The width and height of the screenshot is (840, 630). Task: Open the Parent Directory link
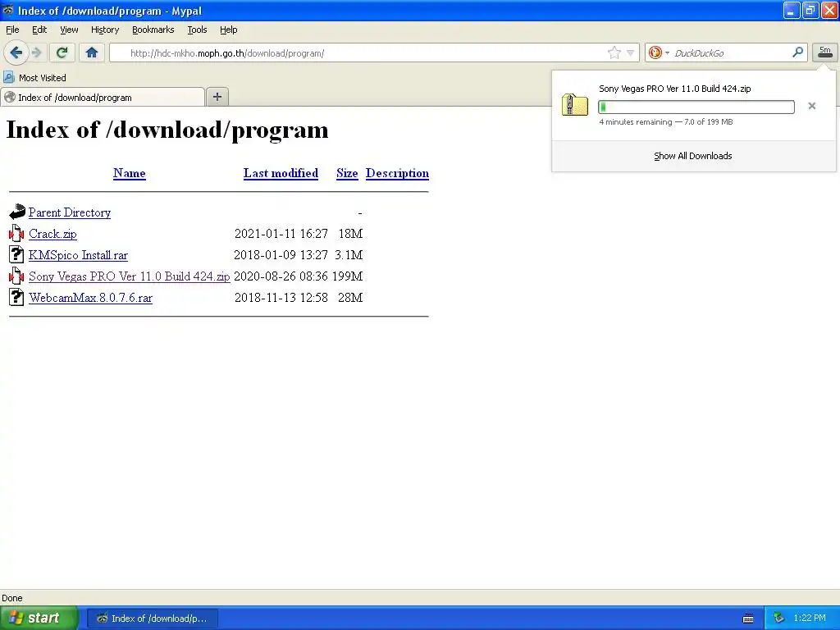(70, 212)
